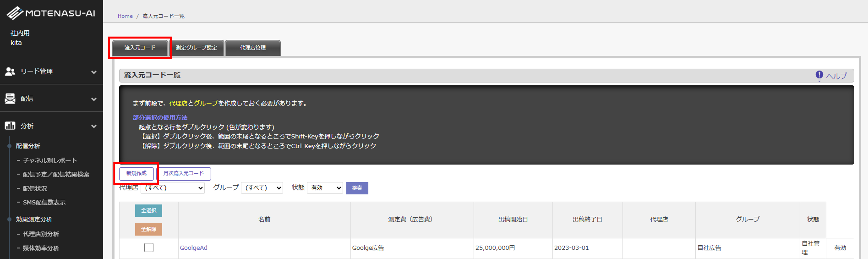Expand the リード管理 menu chevron
This screenshot has width=868, height=259.
pos(94,72)
